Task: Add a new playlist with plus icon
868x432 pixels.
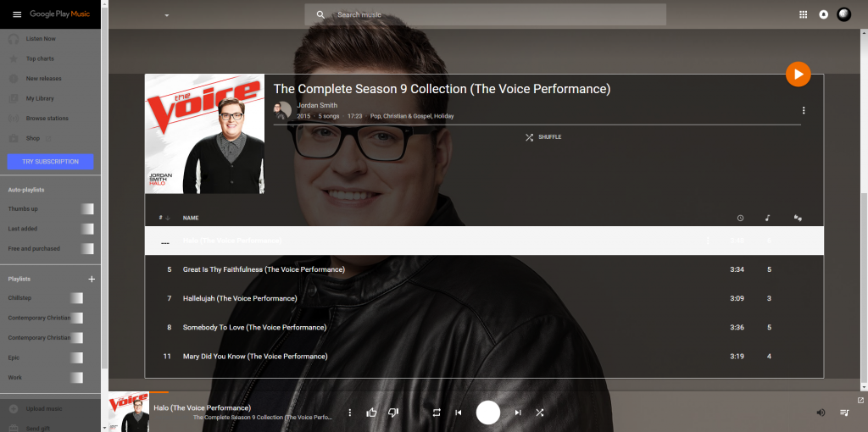Action: 92,280
